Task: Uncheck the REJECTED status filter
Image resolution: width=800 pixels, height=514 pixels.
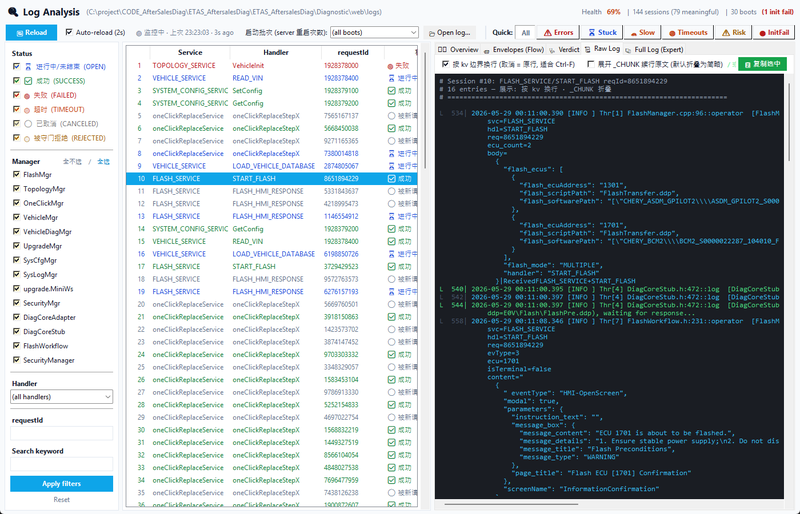Action: [16, 138]
